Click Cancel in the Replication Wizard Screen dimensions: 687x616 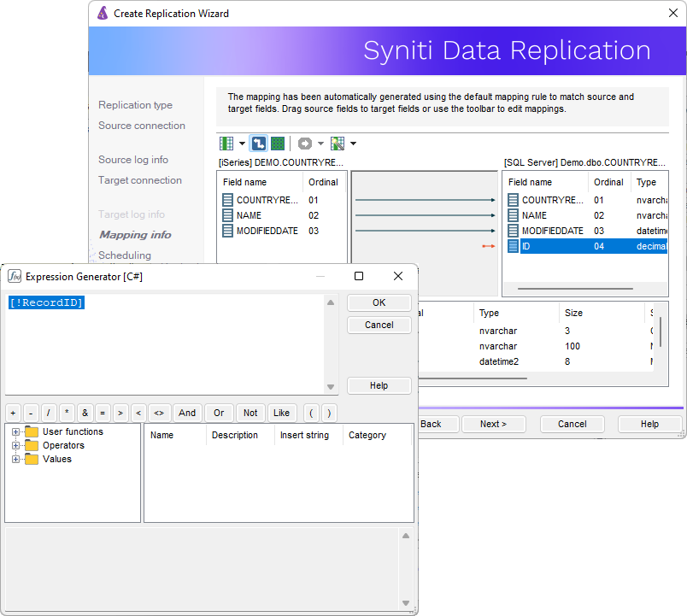[x=572, y=424]
